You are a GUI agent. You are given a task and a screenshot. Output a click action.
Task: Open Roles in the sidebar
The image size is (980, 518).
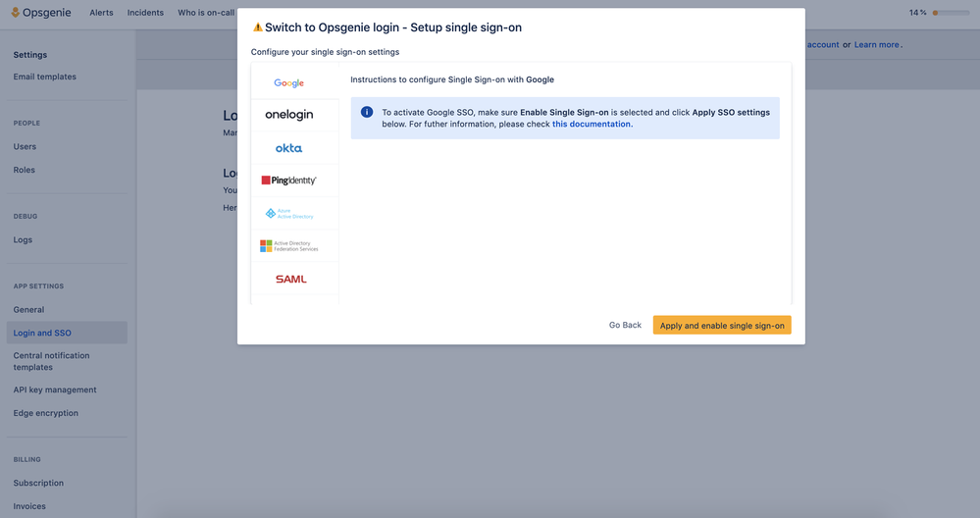(24, 170)
